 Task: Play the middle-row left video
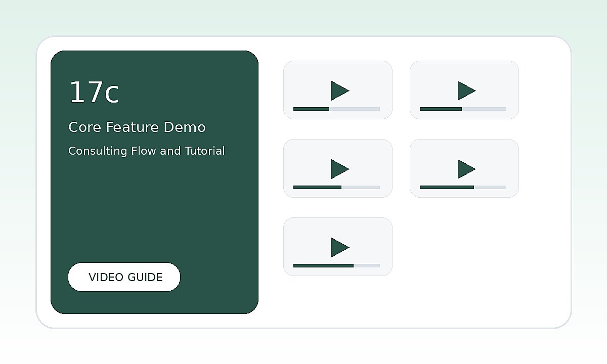pos(340,169)
